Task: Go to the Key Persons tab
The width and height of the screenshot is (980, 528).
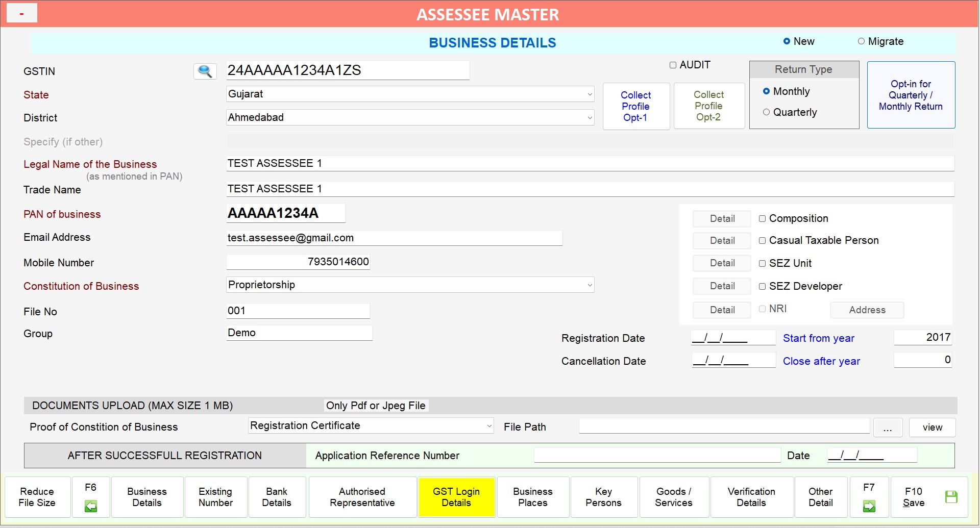Action: [x=603, y=497]
